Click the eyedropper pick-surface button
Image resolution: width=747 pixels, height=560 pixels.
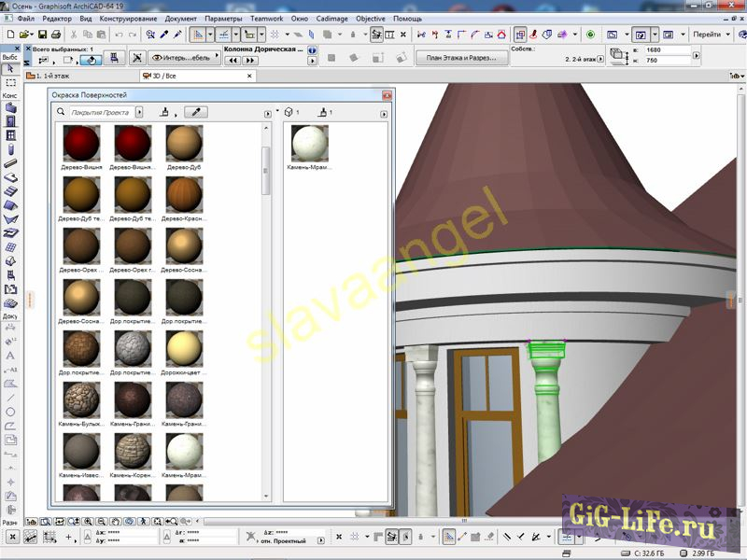pos(196,112)
